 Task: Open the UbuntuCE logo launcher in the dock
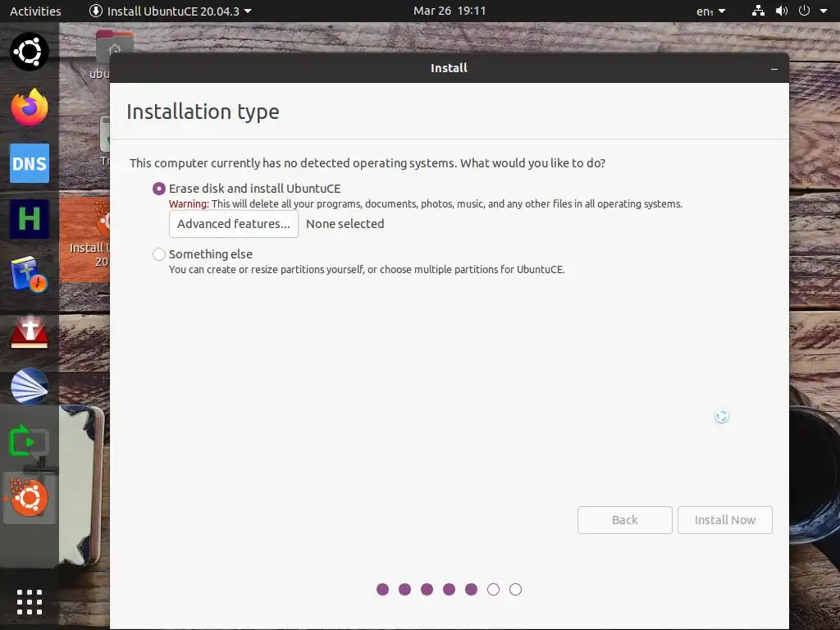coord(30,52)
